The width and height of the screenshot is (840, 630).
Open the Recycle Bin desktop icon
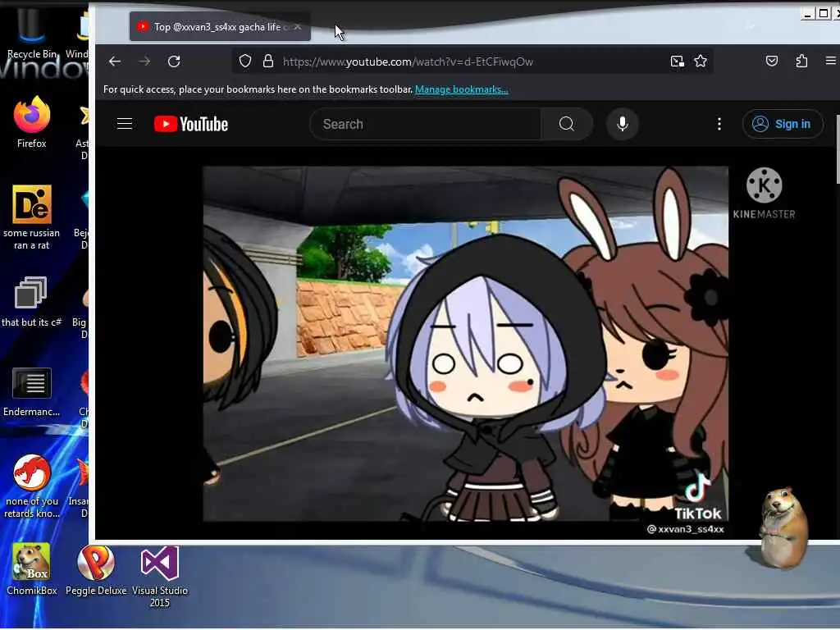(32, 32)
